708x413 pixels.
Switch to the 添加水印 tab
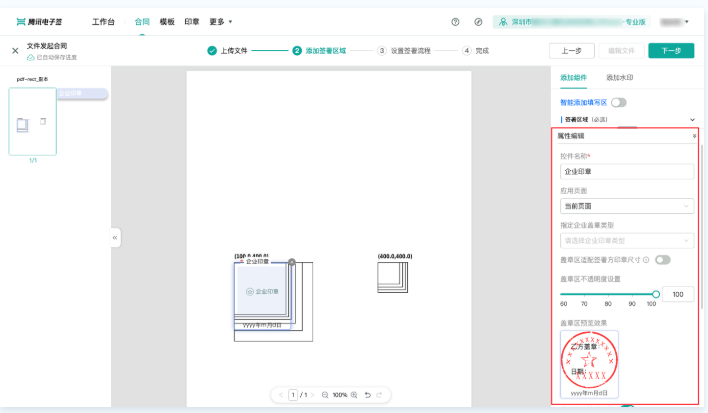click(620, 78)
